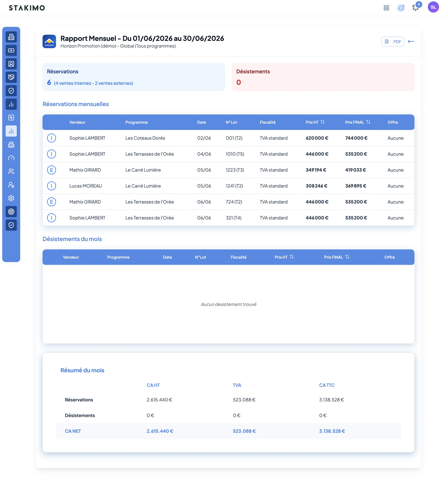Viewport: 448px width, 477px height.
Task: Click the Réservations TVA value 523.088 €
Action: pyautogui.click(x=244, y=400)
